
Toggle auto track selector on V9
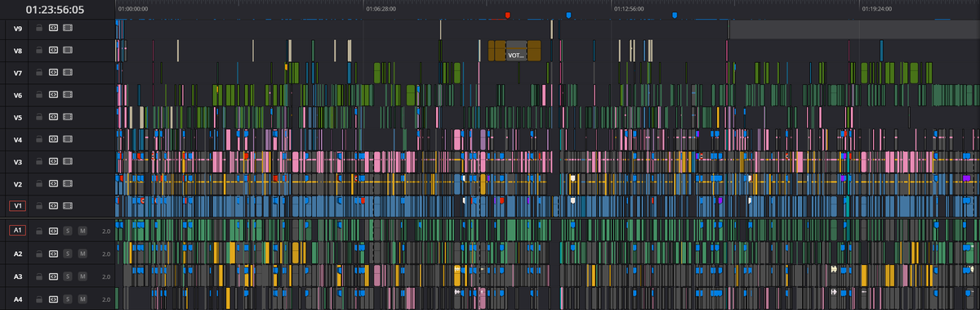tap(53, 28)
